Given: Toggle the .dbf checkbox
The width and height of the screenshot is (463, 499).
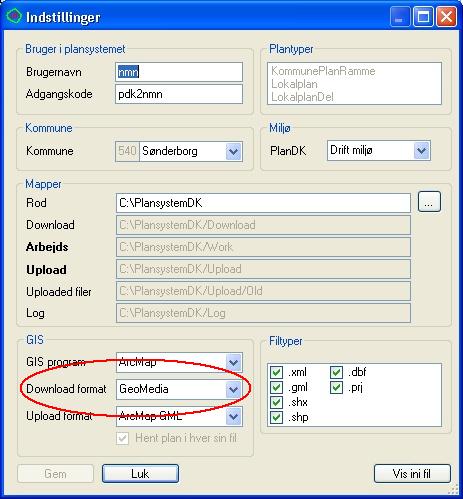Looking at the screenshot, I should 336,372.
